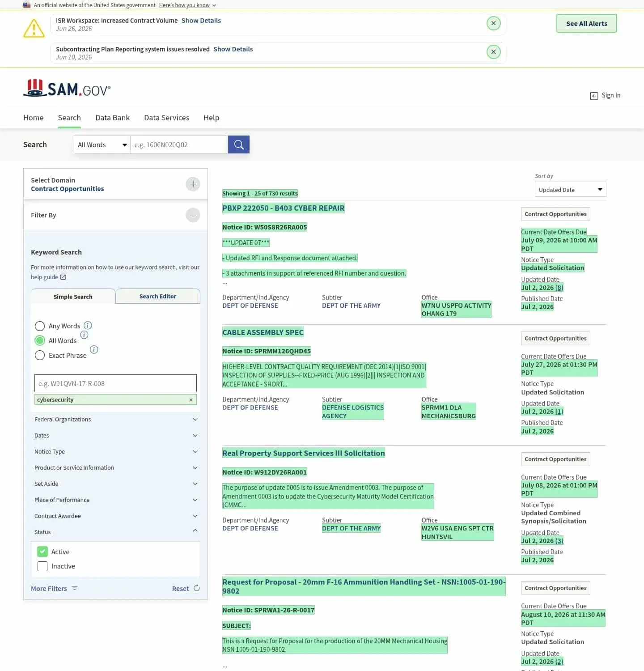Dismiss the ISR Workspace alert

(x=493, y=23)
